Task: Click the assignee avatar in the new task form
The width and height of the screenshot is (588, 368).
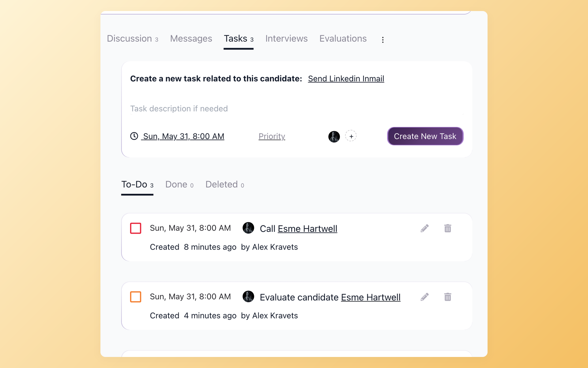Action: (x=334, y=136)
